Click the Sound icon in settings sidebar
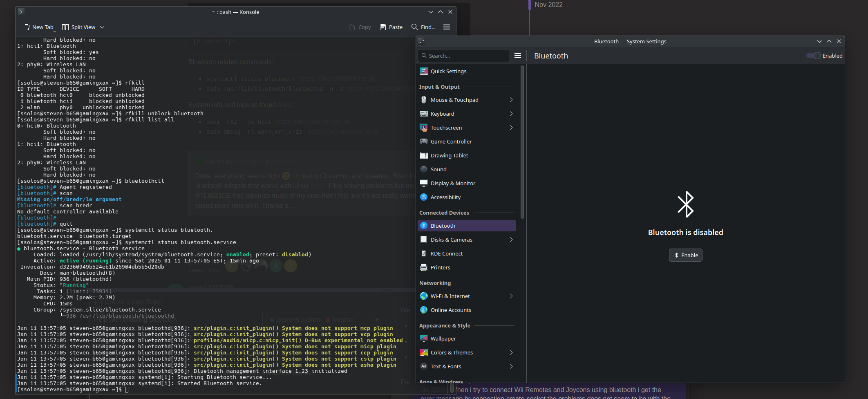The image size is (868, 399). (424, 169)
